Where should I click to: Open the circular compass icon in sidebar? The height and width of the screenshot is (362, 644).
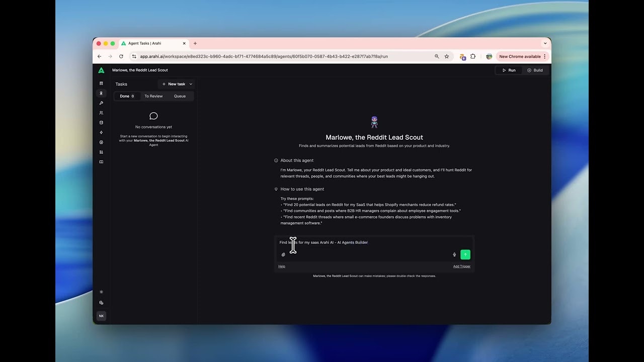click(x=101, y=142)
